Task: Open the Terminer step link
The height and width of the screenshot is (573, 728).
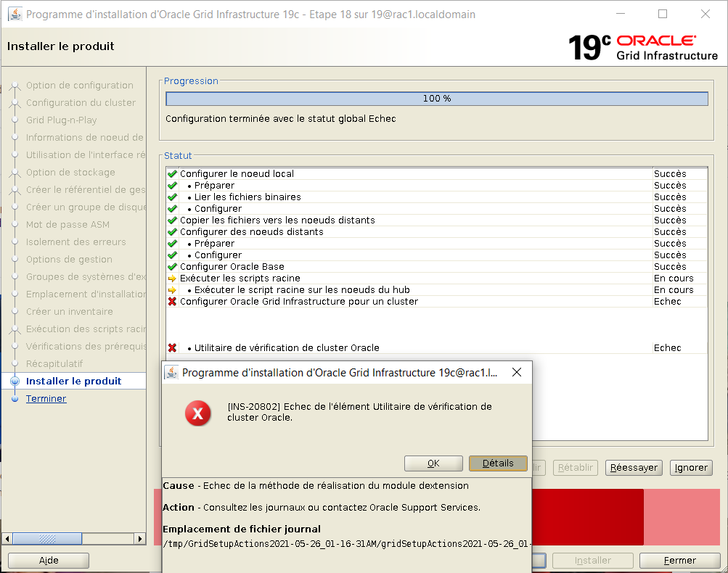Action: (x=46, y=399)
